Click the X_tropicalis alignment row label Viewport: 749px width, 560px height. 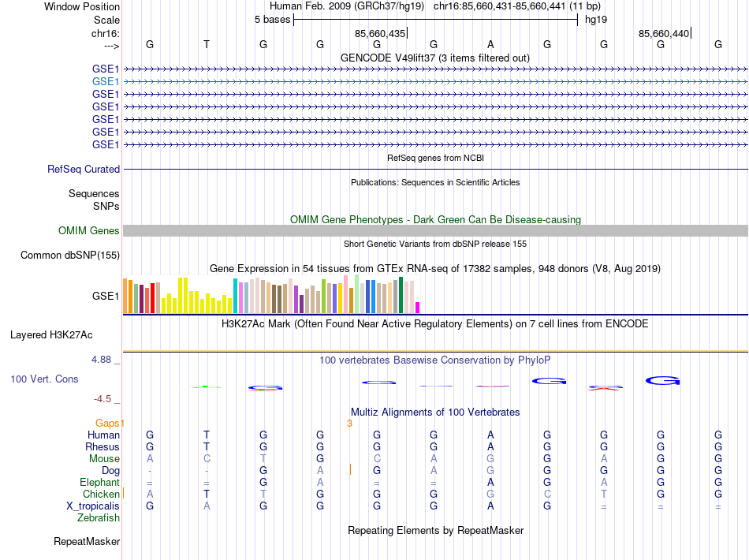pyautogui.click(x=93, y=506)
